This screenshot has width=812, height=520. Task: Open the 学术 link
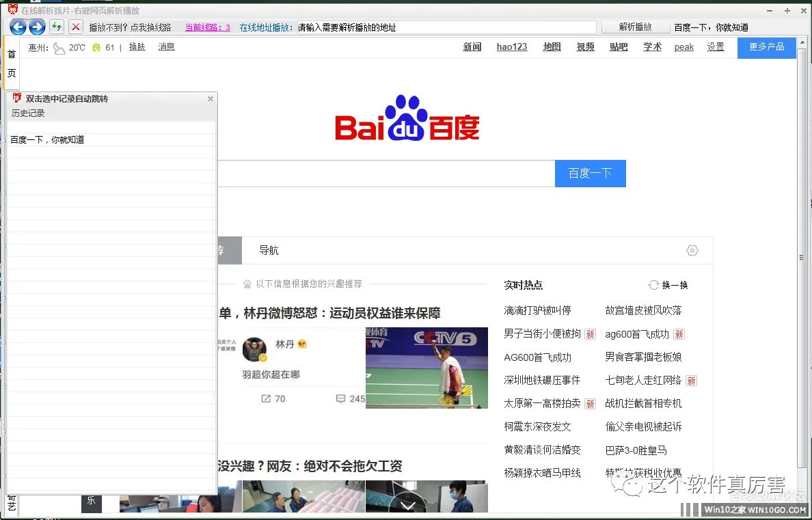[652, 47]
